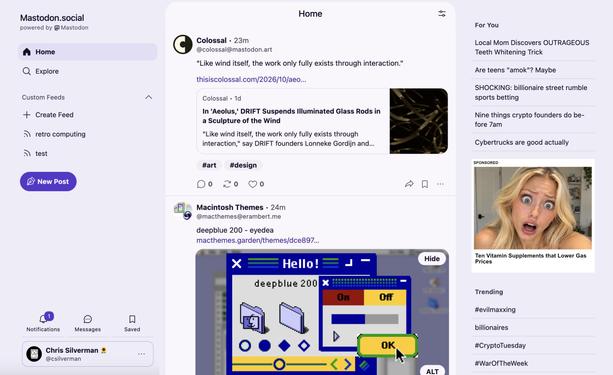Viewport: 613px width, 375px height.
Task: Click the Chris Silverman account name
Action: tap(72, 350)
